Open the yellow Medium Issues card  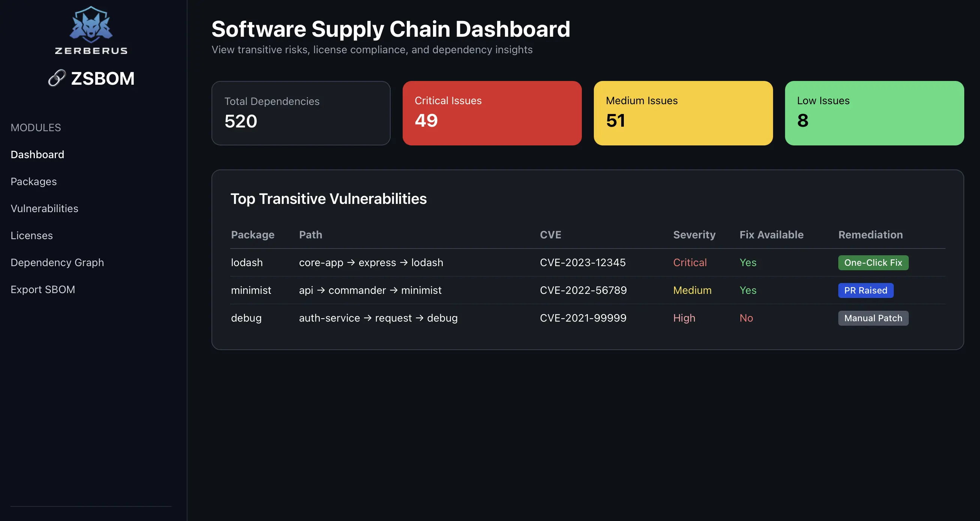click(683, 113)
